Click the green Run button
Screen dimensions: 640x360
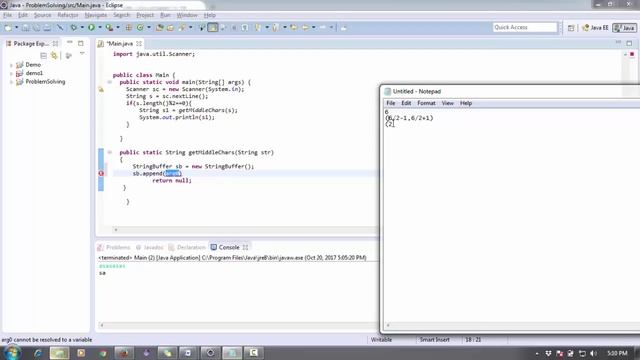tap(91, 28)
